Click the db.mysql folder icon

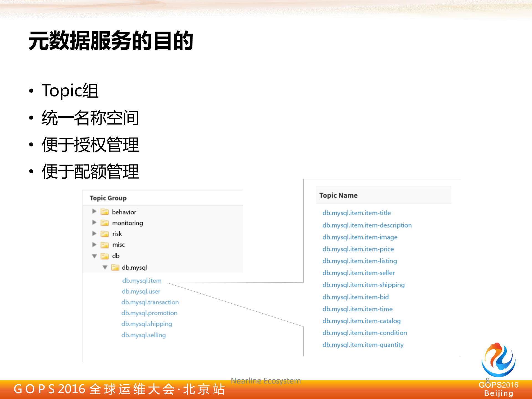click(x=115, y=267)
